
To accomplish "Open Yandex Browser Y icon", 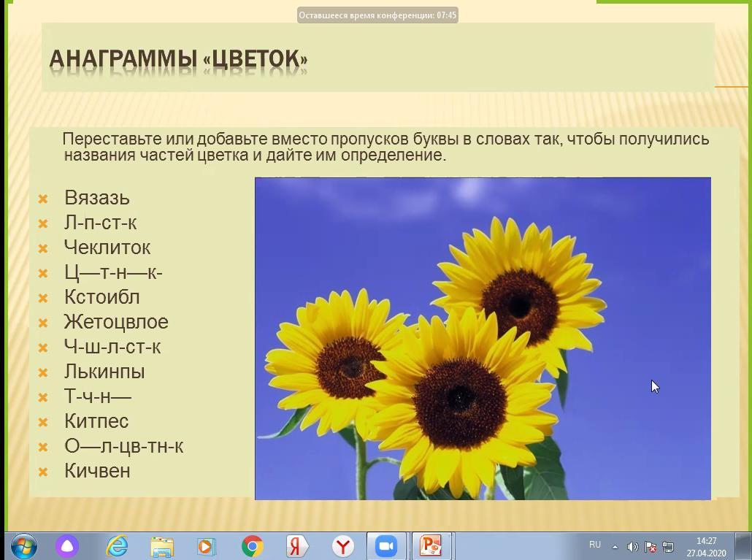I will click(343, 546).
